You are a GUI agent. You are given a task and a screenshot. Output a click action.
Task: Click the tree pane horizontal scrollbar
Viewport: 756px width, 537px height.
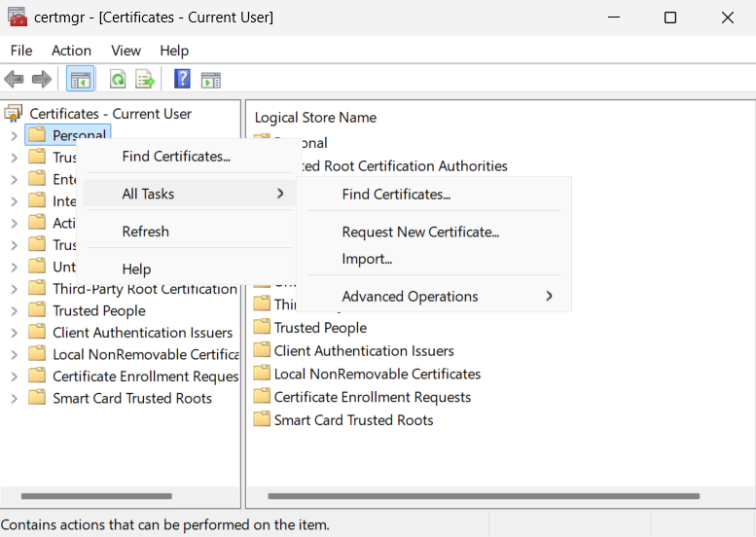[x=96, y=496]
